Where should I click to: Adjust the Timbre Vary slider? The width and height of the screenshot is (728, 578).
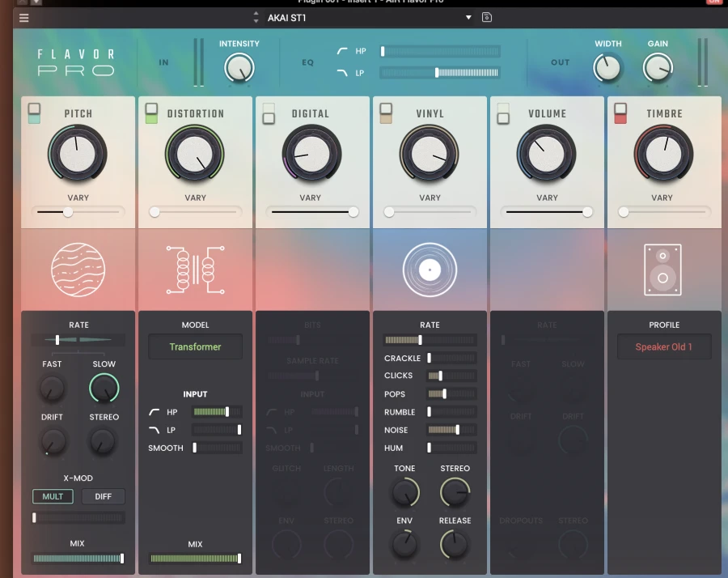click(664, 212)
